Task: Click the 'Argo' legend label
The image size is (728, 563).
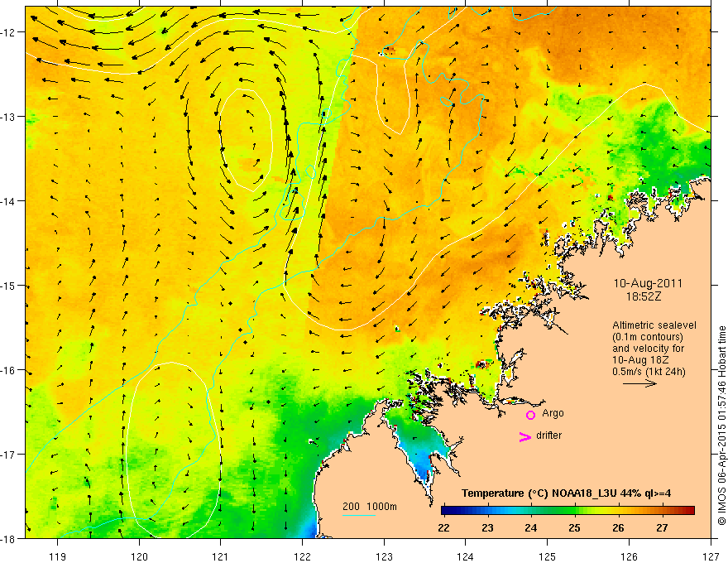Action: [553, 413]
